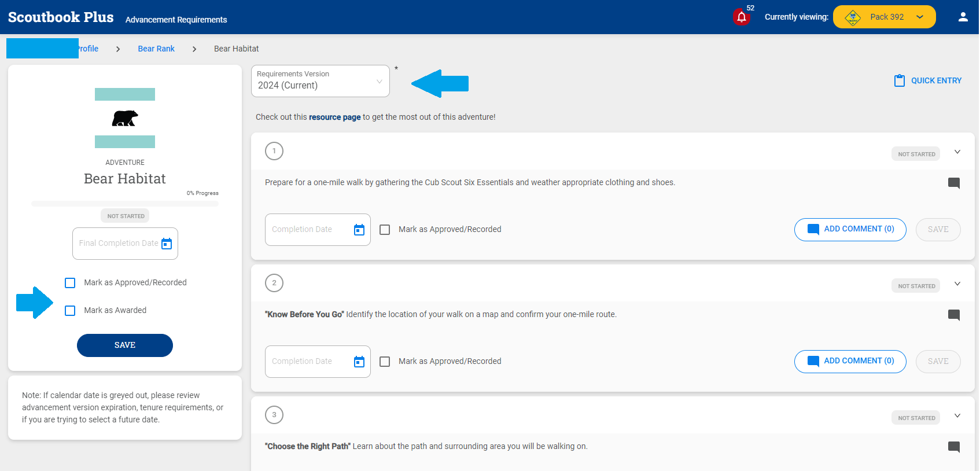Open the resource page link
The width and height of the screenshot is (980, 471).
(x=335, y=117)
